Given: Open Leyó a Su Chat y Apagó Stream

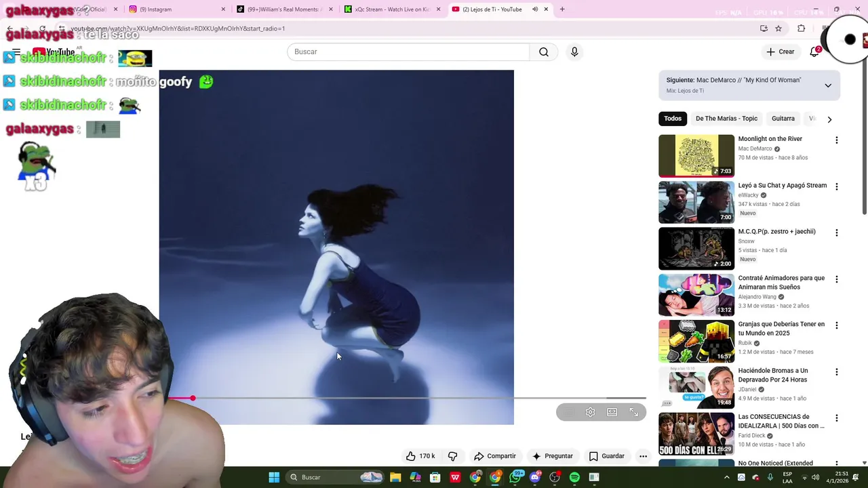Looking at the screenshot, I should pyautogui.click(x=782, y=185).
